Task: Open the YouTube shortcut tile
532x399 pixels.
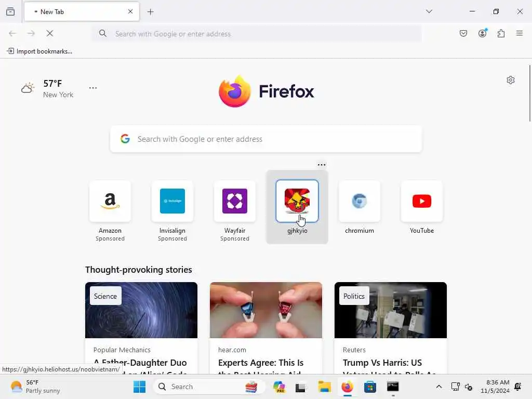Action: (x=422, y=207)
